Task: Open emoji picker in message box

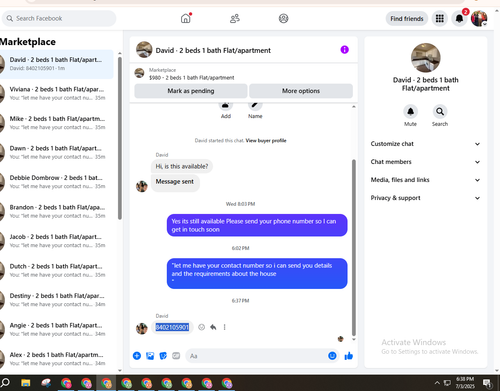Action: point(332,356)
